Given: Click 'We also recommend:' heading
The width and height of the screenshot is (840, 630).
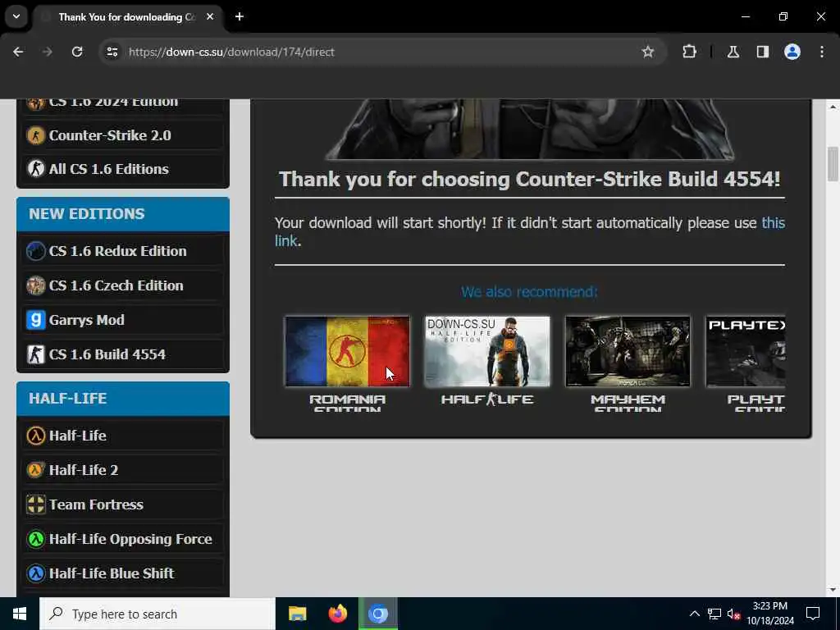Looking at the screenshot, I should click(x=529, y=292).
